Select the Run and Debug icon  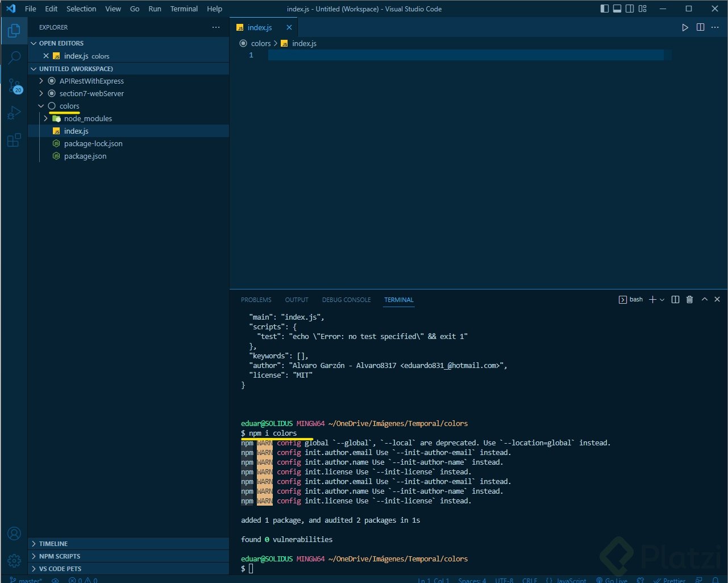[x=14, y=113]
